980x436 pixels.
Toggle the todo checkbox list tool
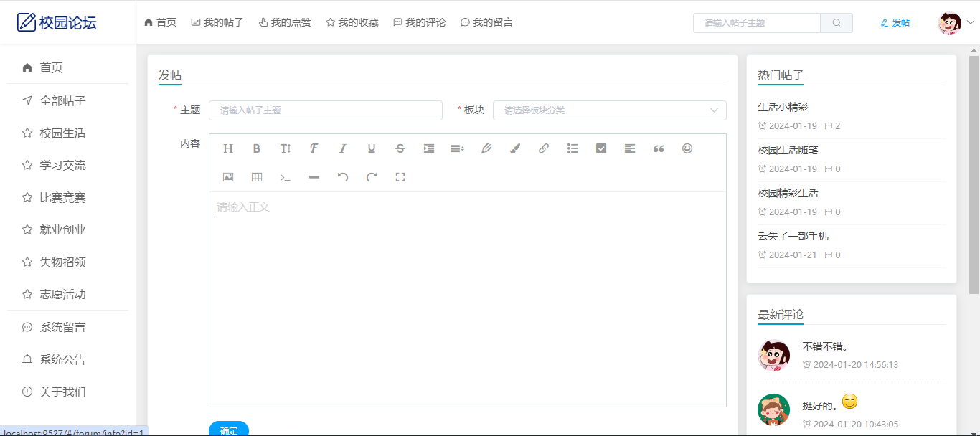[601, 148]
